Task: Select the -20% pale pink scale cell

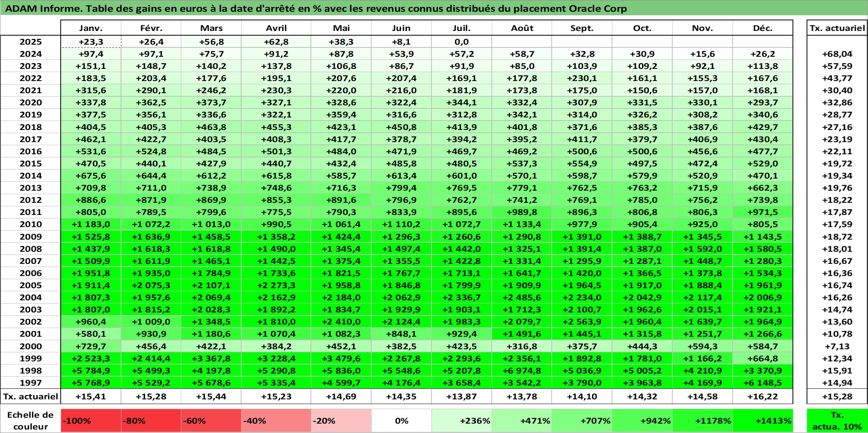Action: tap(341, 421)
